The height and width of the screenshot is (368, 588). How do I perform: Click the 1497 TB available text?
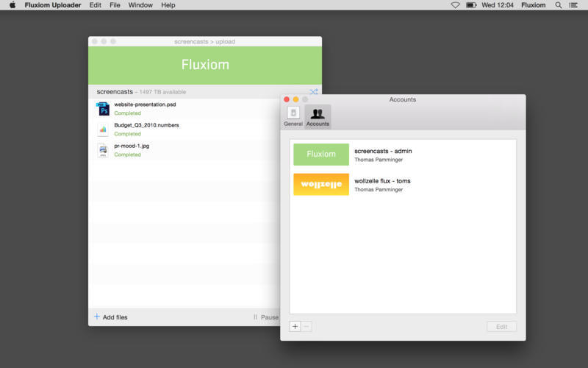pyautogui.click(x=162, y=91)
